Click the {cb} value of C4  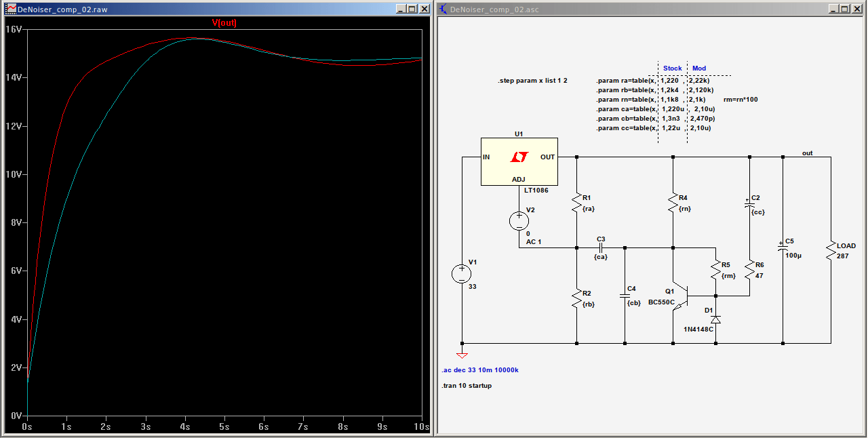(x=634, y=303)
